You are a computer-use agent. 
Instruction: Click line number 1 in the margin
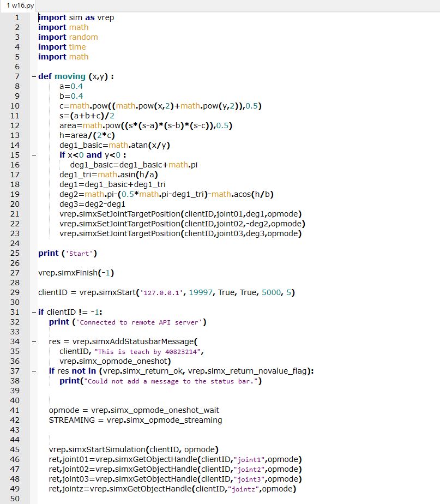[x=17, y=17]
